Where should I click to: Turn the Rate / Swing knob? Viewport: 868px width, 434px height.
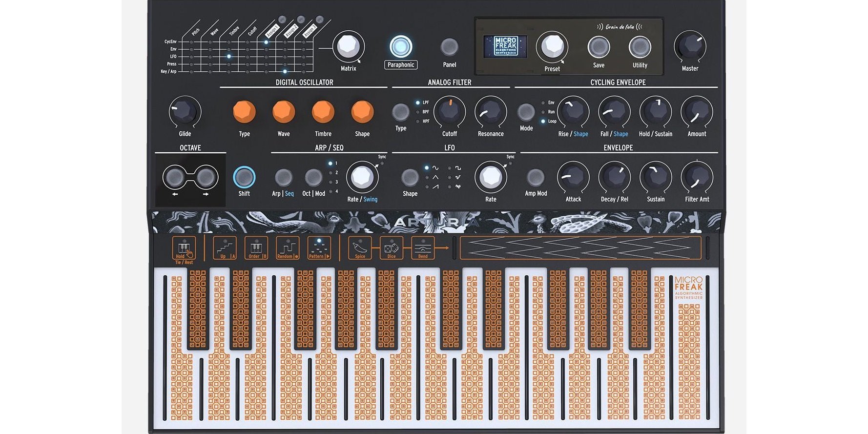pos(362,177)
